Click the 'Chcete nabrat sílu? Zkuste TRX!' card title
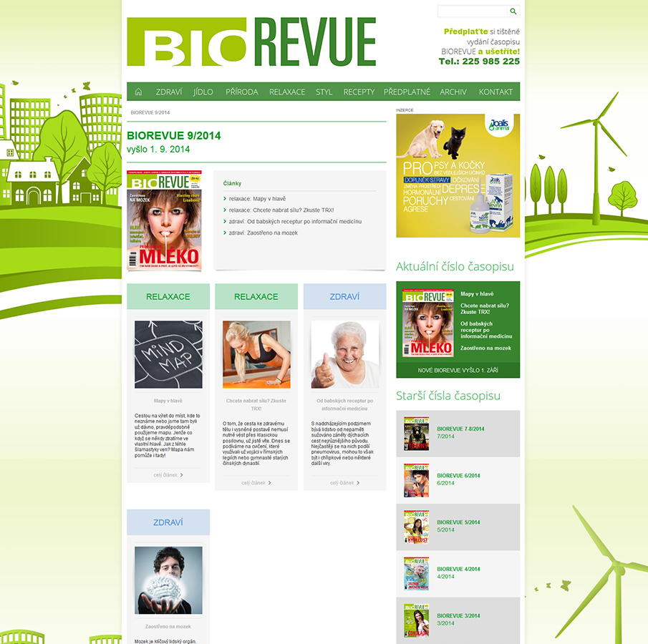The image size is (648, 644). click(x=256, y=404)
